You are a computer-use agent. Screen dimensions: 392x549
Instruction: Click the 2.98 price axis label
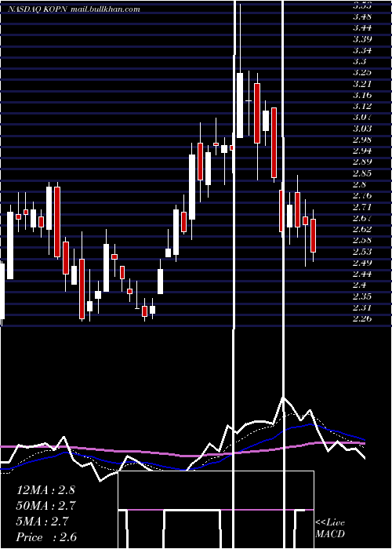click(362, 140)
